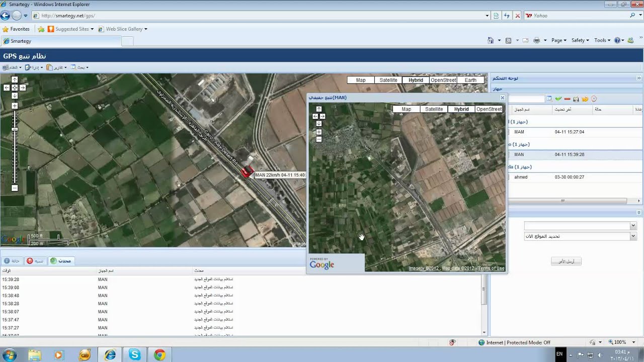Collapse control panel double-arrow
644x362 pixels.
point(639,78)
